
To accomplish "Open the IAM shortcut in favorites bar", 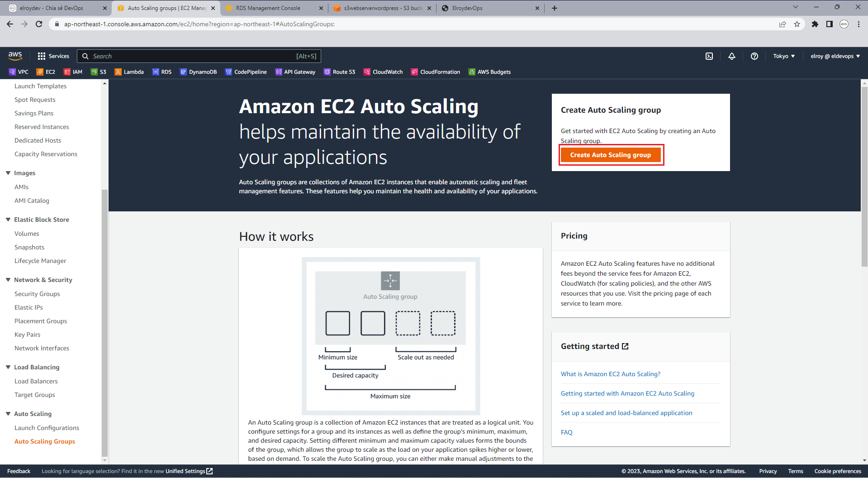I will tap(73, 72).
